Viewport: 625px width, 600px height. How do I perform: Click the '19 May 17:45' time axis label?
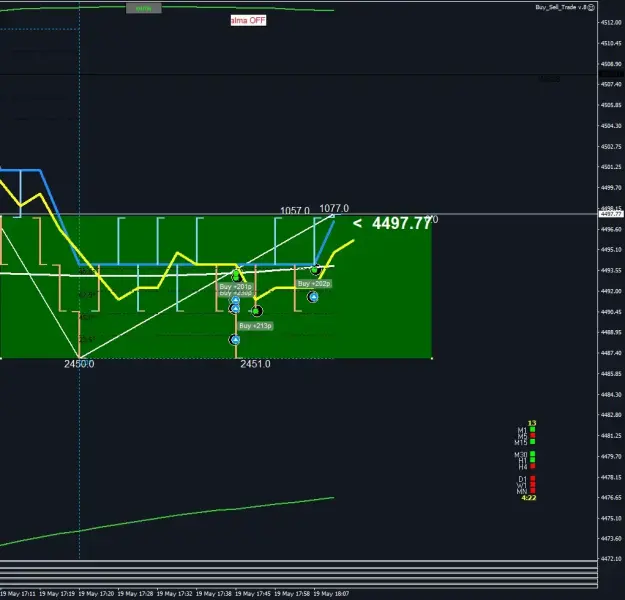(x=253, y=594)
